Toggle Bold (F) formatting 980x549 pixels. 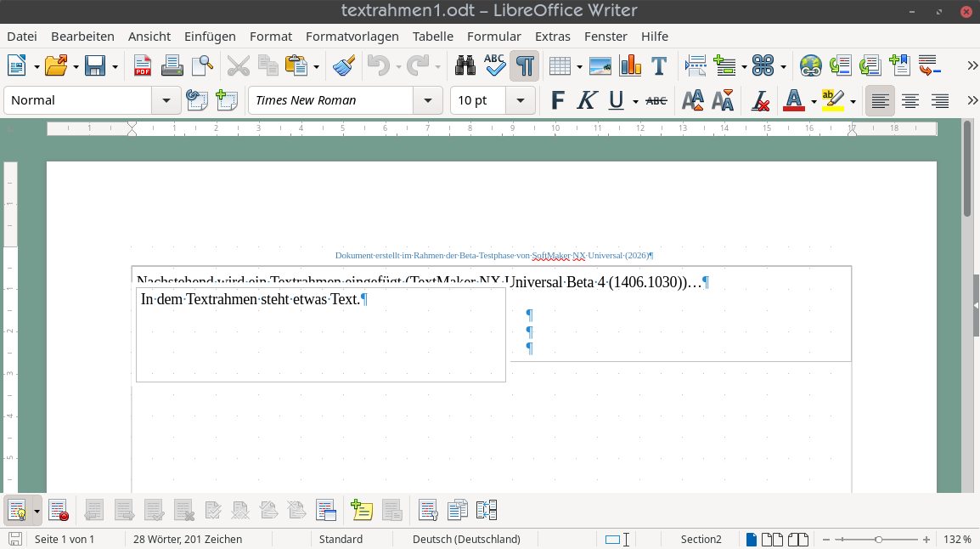[557, 100]
